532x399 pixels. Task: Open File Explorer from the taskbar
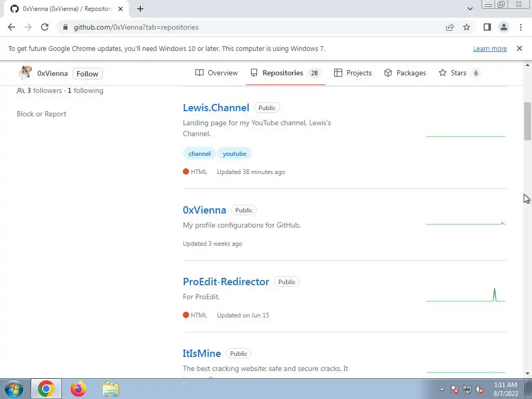(x=111, y=389)
